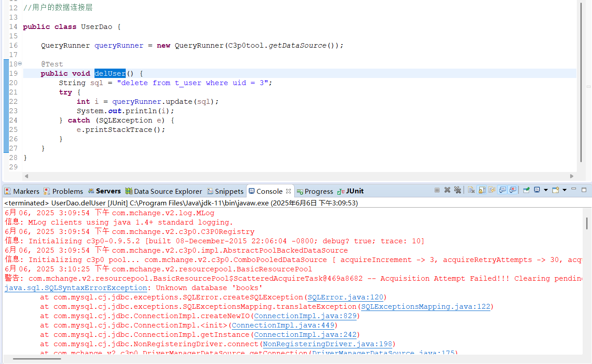Open ConnectionImpl.java:829 link
This screenshot has width=592, height=364.
click(x=305, y=316)
